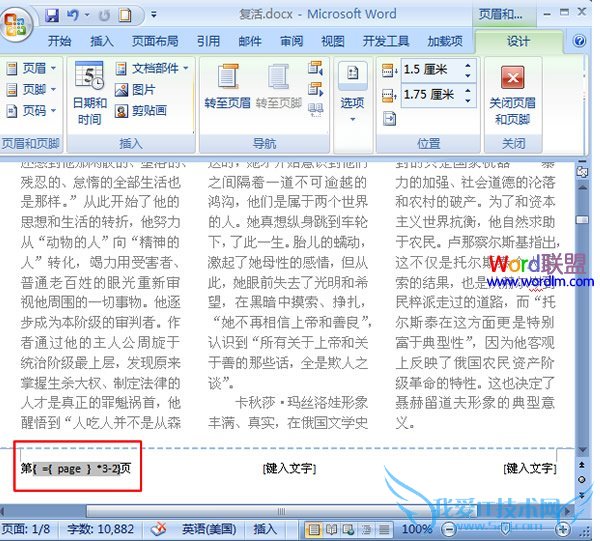The height and width of the screenshot is (541, 600).
Task: Switch to 开发工具 tab
Action: (386, 41)
